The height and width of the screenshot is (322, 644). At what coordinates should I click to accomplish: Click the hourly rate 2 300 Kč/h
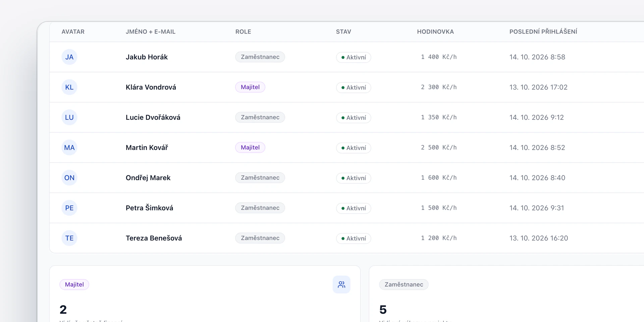[x=439, y=87]
